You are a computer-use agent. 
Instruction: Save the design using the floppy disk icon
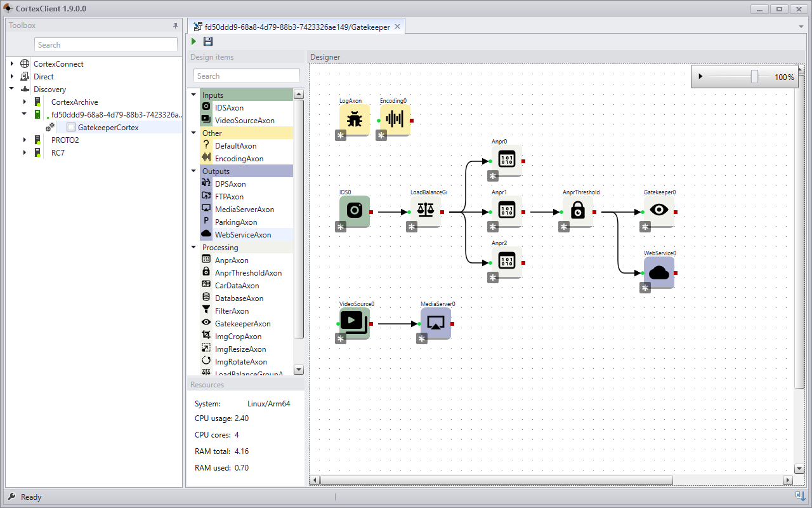tap(208, 41)
